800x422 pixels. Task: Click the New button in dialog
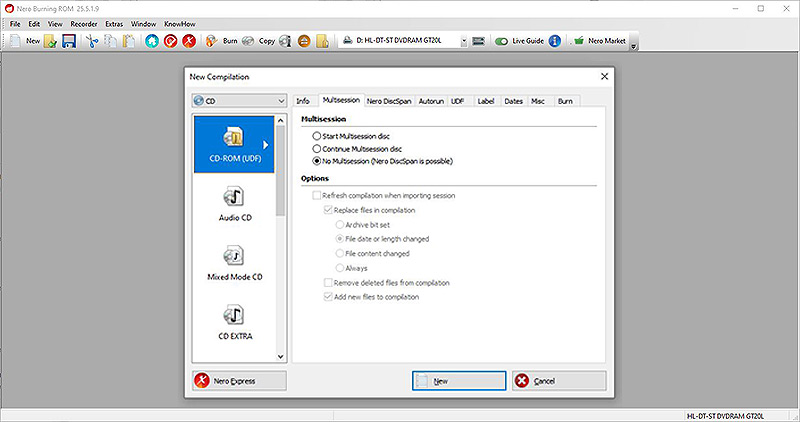[459, 381]
